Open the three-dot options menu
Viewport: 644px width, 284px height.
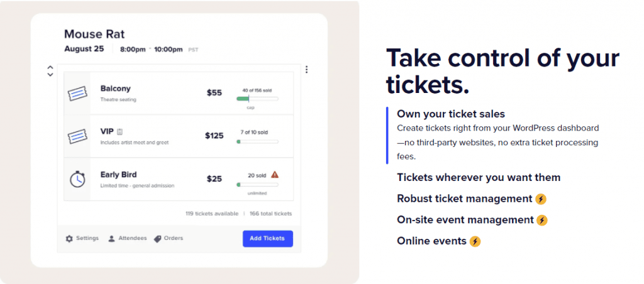(x=306, y=70)
